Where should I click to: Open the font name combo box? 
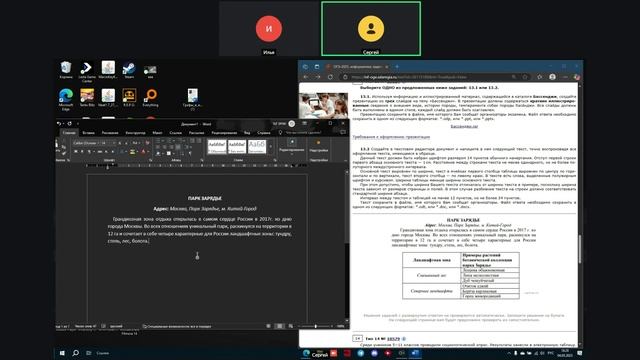click(x=86, y=143)
